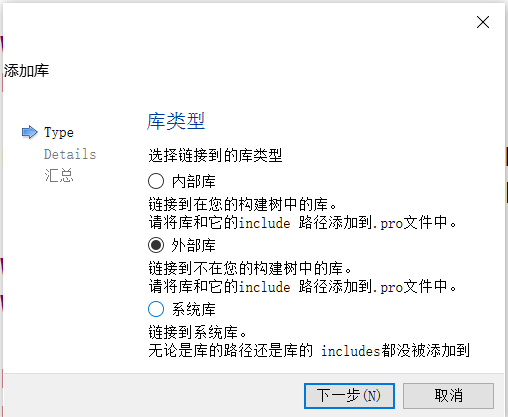Click the blue arrow icon beside Type

click(x=30, y=132)
